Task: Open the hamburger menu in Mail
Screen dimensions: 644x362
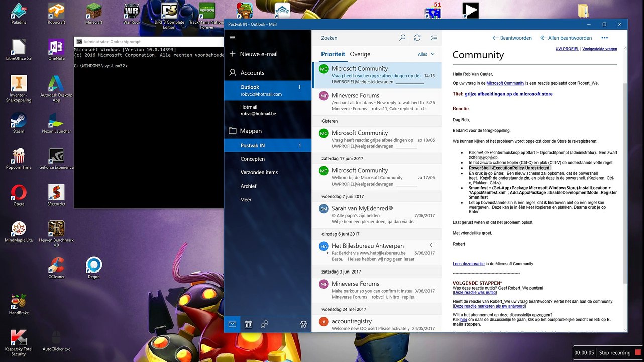Action: 232,38
